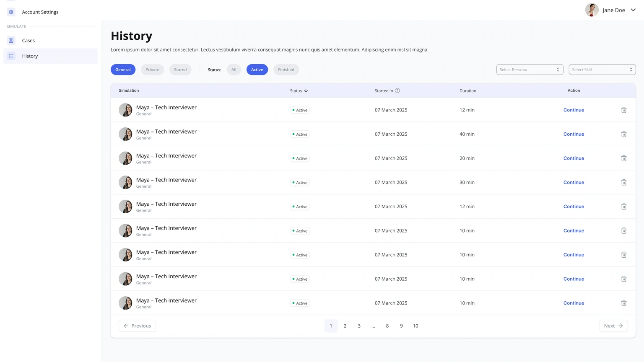Click the 30 min duration cell

[467, 182]
